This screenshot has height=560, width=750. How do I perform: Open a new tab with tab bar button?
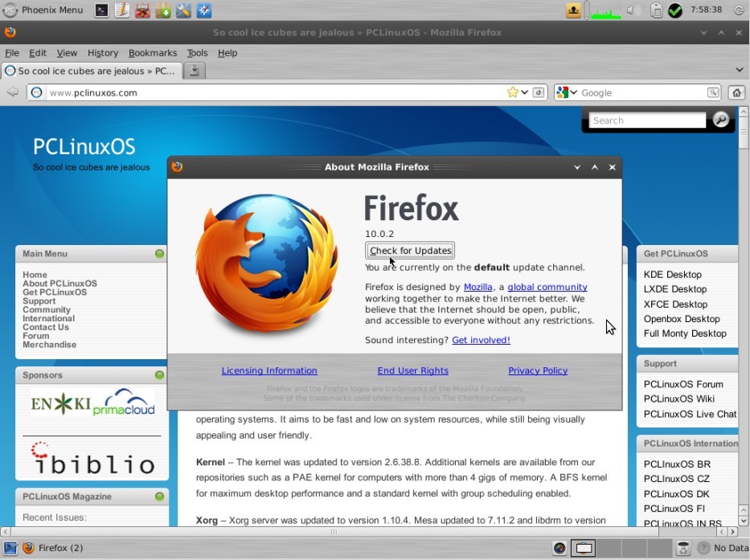point(194,71)
